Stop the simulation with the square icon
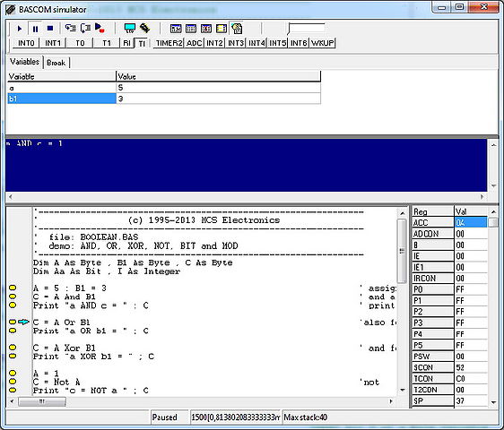The height and width of the screenshot is (430, 504). [50, 29]
